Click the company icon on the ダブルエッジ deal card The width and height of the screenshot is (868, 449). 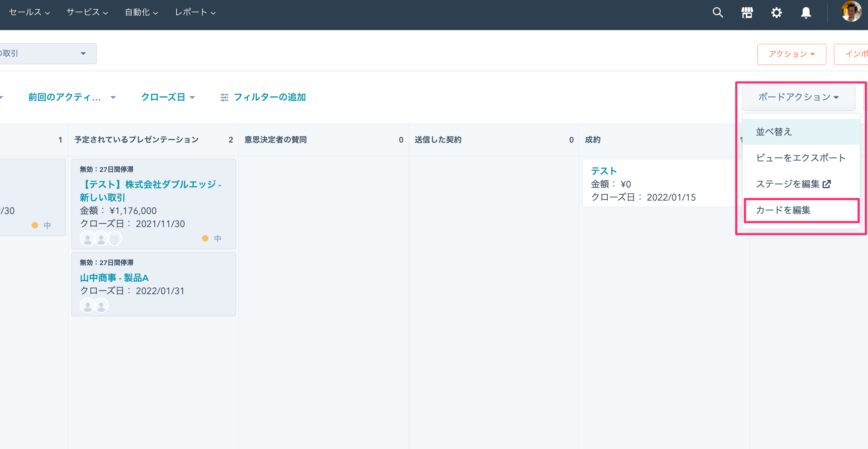point(114,239)
